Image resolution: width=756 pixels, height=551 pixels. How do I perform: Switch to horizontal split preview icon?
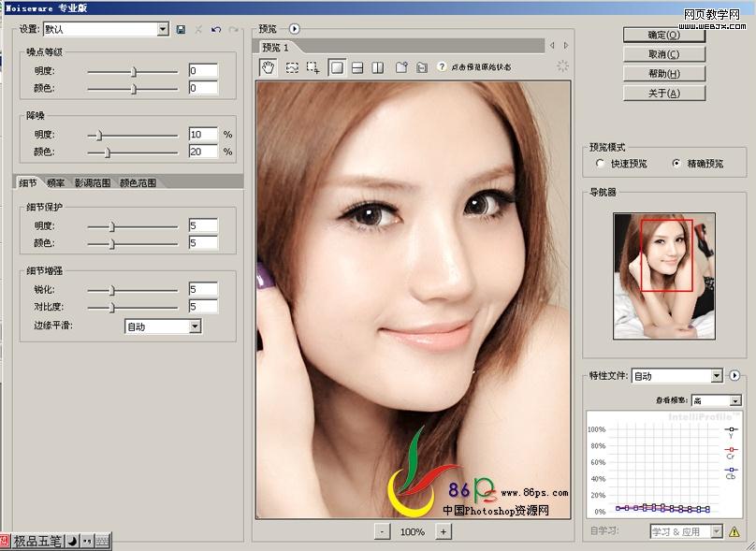click(x=359, y=66)
